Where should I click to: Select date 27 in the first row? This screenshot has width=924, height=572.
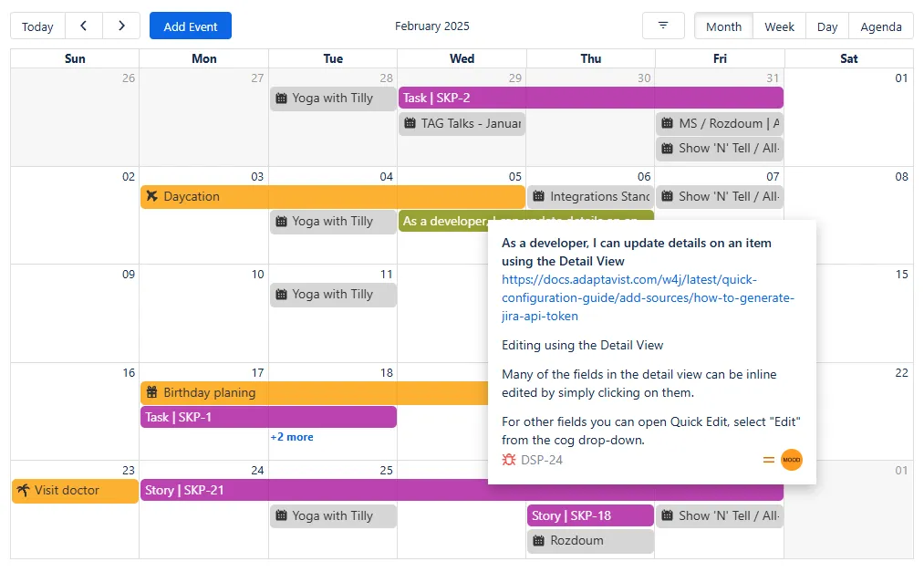tap(257, 78)
